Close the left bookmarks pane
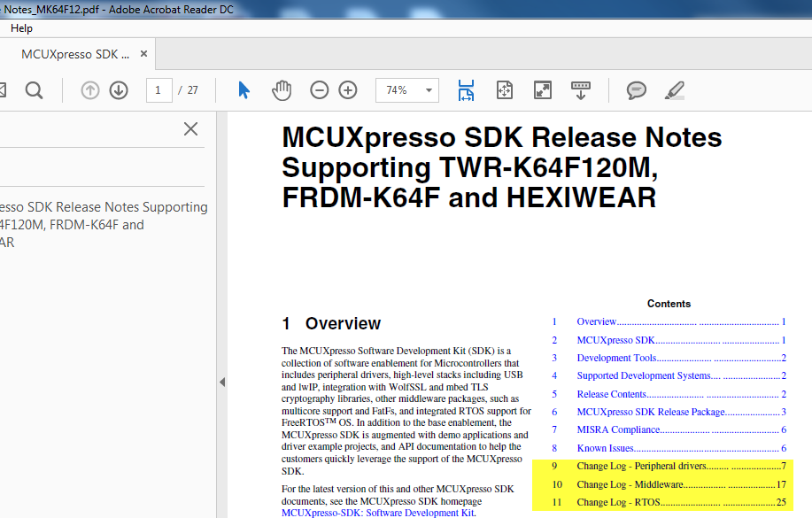Image resolution: width=812 pixels, height=518 pixels. coord(190,129)
